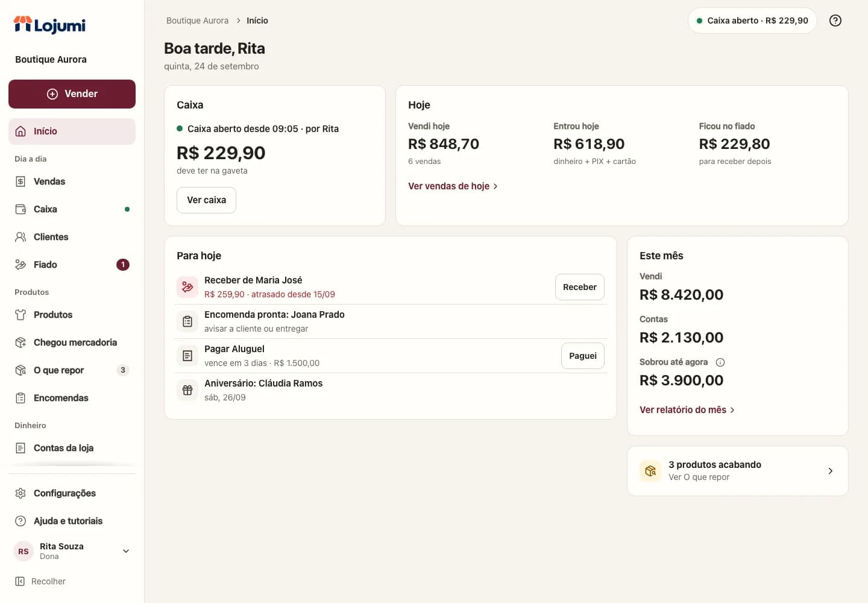Open Encomendas in the sidebar

click(72, 398)
